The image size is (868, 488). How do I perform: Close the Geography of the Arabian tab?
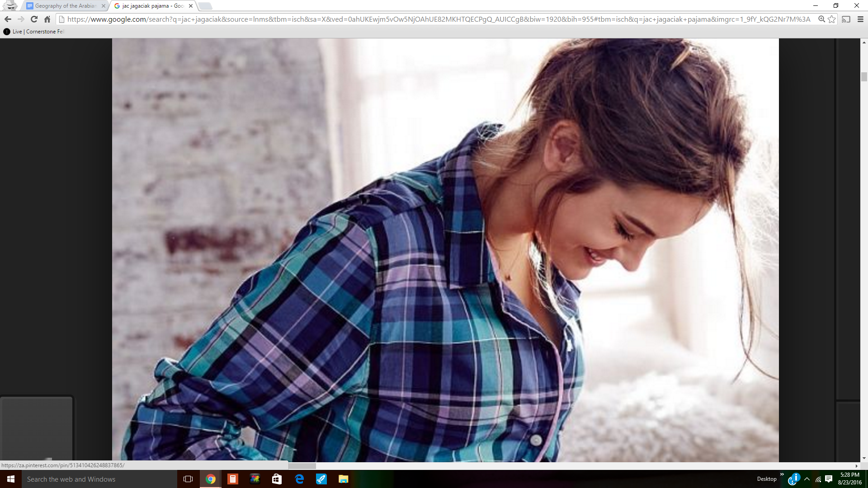tap(103, 6)
